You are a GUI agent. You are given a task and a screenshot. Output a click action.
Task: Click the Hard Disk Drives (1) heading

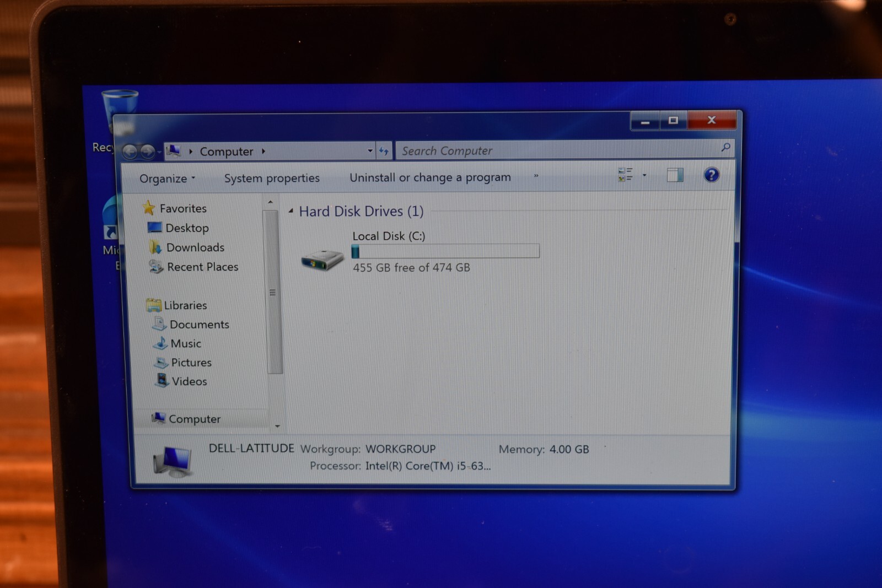pyautogui.click(x=361, y=211)
